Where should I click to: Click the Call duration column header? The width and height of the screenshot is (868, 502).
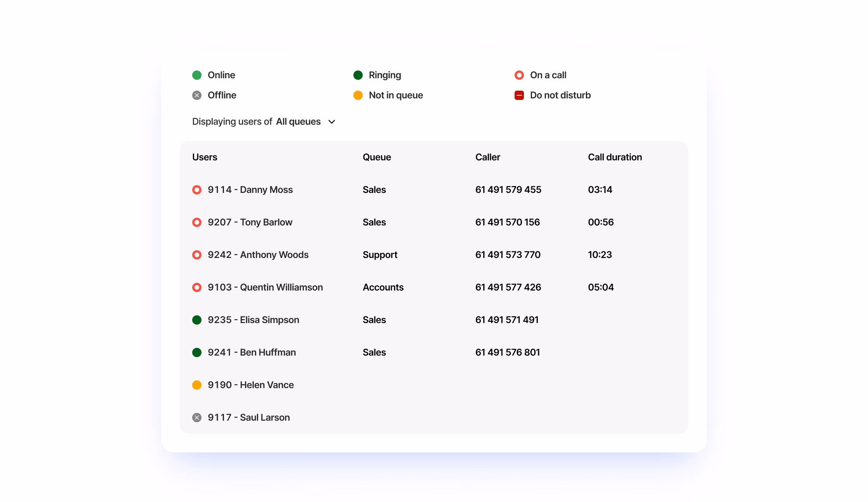(615, 157)
